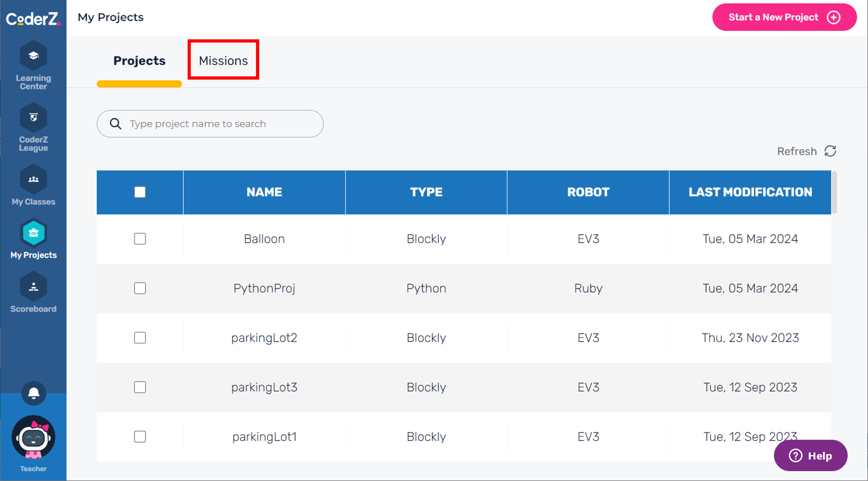Toggle the select-all checkbox in table header

click(x=140, y=192)
